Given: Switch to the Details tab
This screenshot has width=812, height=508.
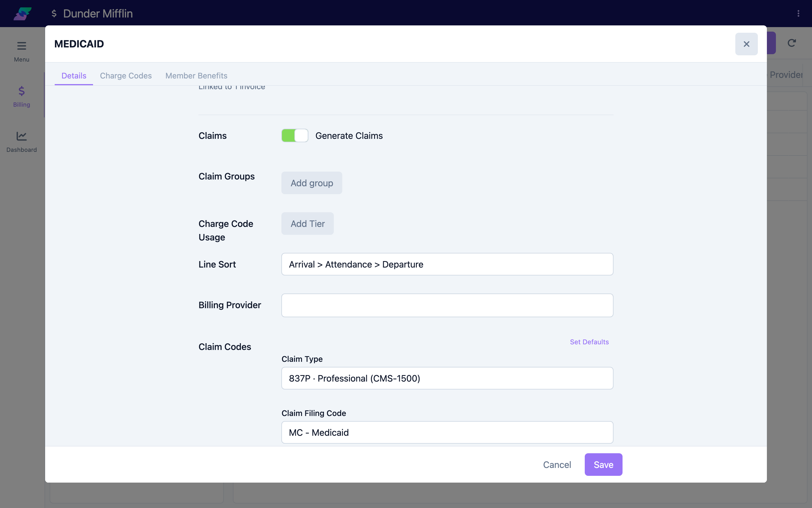Looking at the screenshot, I should [x=74, y=76].
